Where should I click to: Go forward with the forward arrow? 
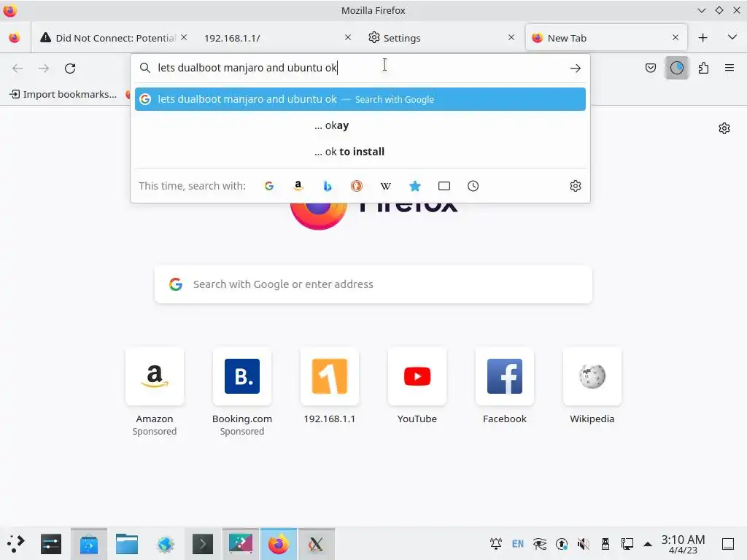[44, 68]
